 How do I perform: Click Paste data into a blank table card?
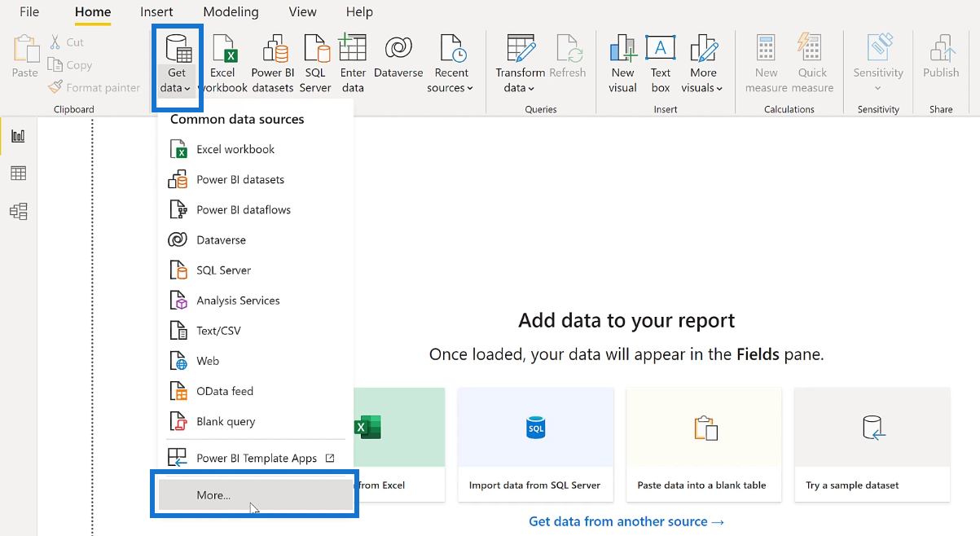point(704,445)
